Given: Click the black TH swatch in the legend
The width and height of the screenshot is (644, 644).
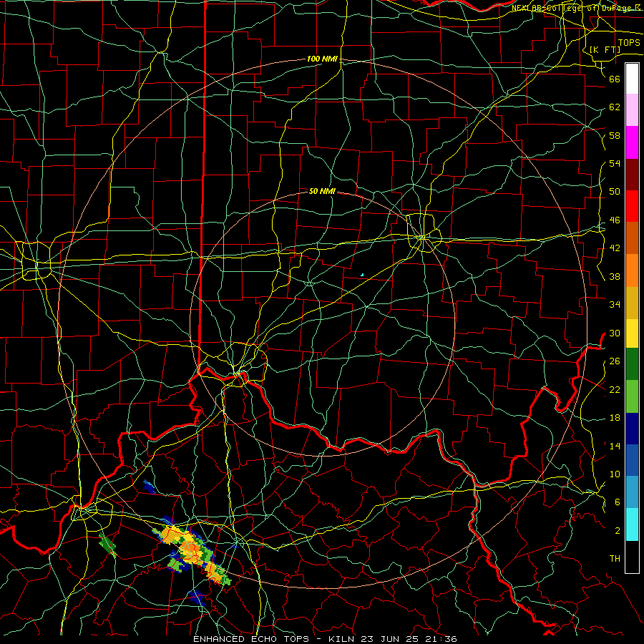Looking at the screenshot, I should [632, 557].
